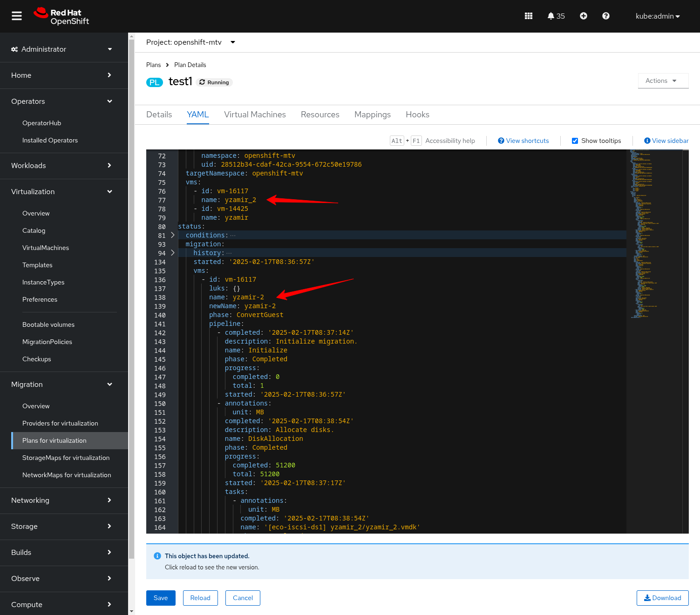Open the hamburger navigation menu
Screen dimensions: 700x615
17,16
